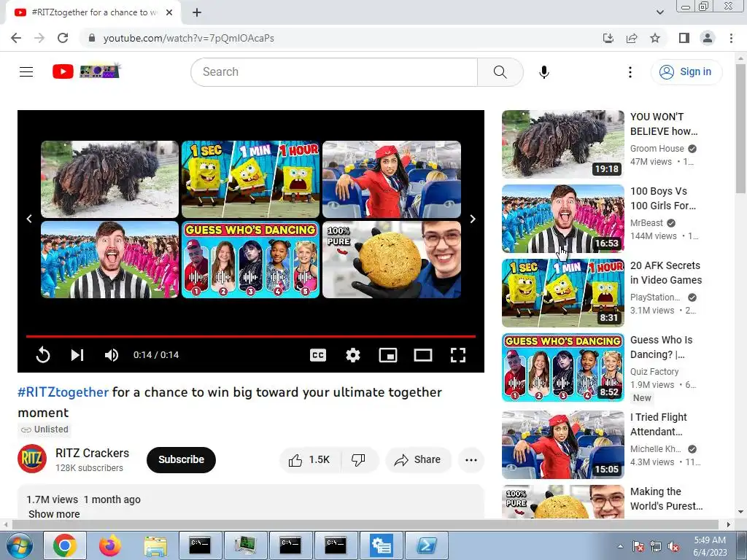Enter full screen mode
This screenshot has width=747, height=560.
point(458,355)
